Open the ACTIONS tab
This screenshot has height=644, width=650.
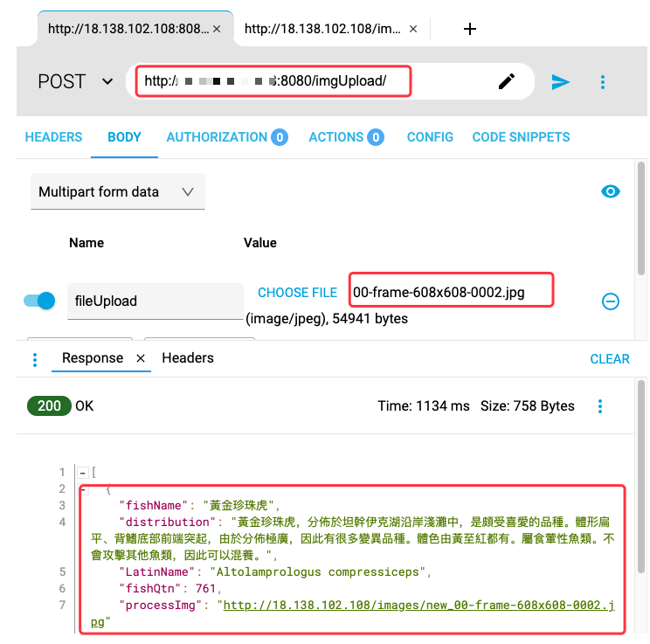coord(346,137)
